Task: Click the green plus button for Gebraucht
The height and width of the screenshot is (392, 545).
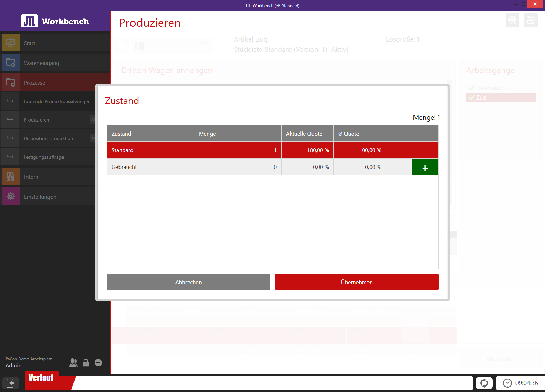Action: tap(425, 167)
